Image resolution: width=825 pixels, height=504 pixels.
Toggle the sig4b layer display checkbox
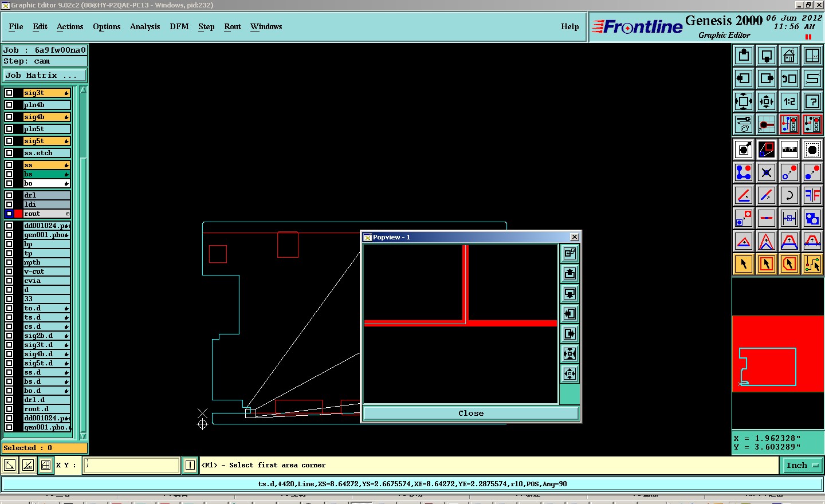(9, 117)
